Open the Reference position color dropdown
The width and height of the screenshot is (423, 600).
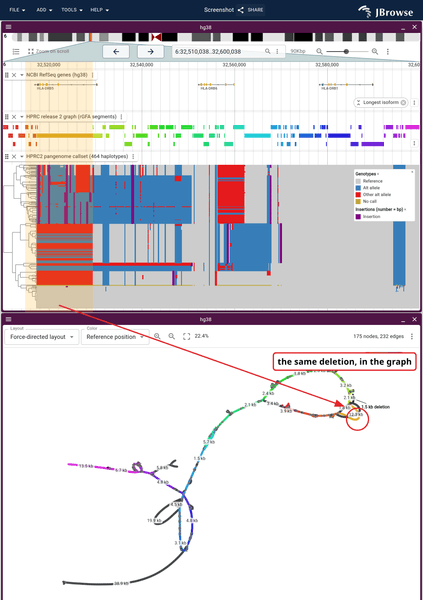(x=115, y=337)
